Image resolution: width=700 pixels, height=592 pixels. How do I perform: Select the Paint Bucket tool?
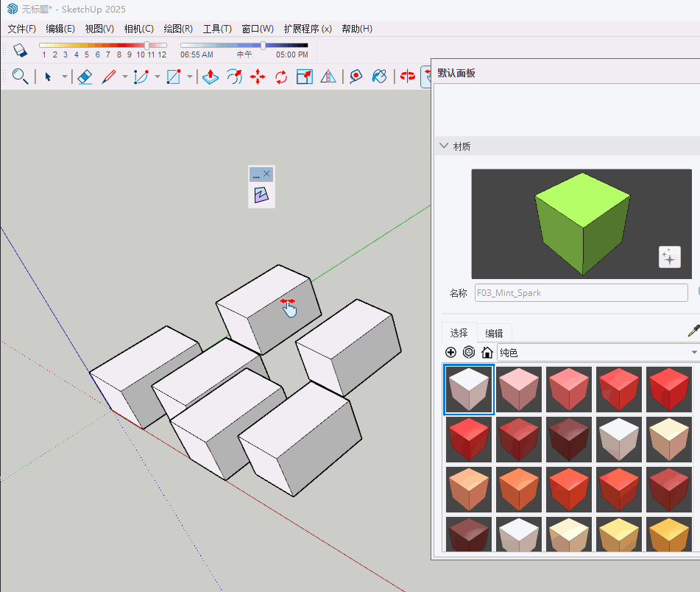pos(379,77)
